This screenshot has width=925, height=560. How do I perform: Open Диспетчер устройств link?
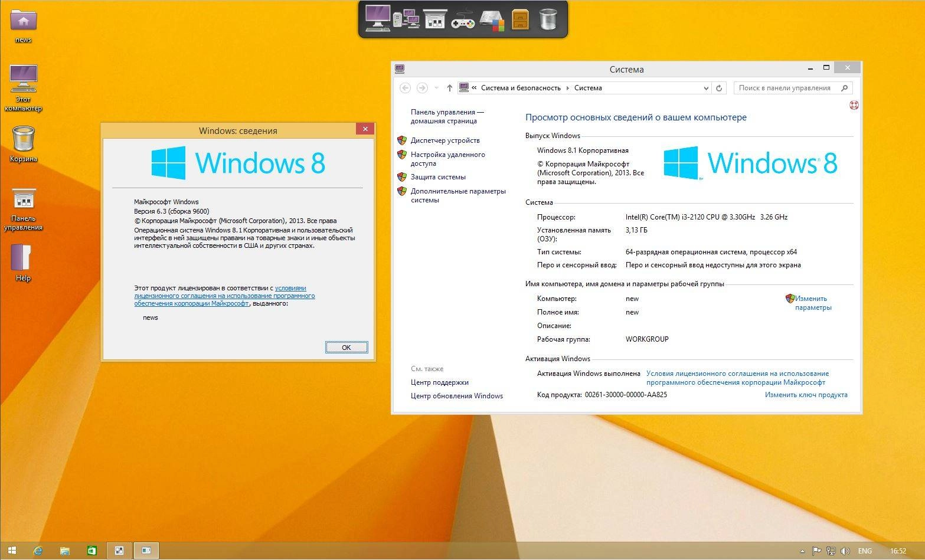445,140
